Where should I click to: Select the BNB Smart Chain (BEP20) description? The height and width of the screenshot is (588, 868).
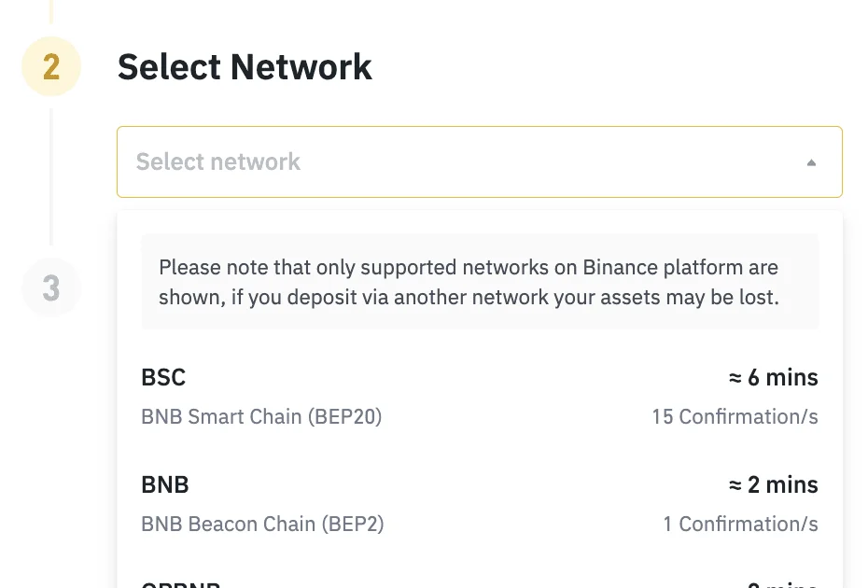(261, 416)
